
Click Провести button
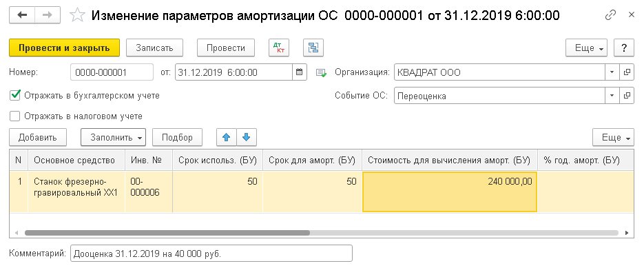226,48
